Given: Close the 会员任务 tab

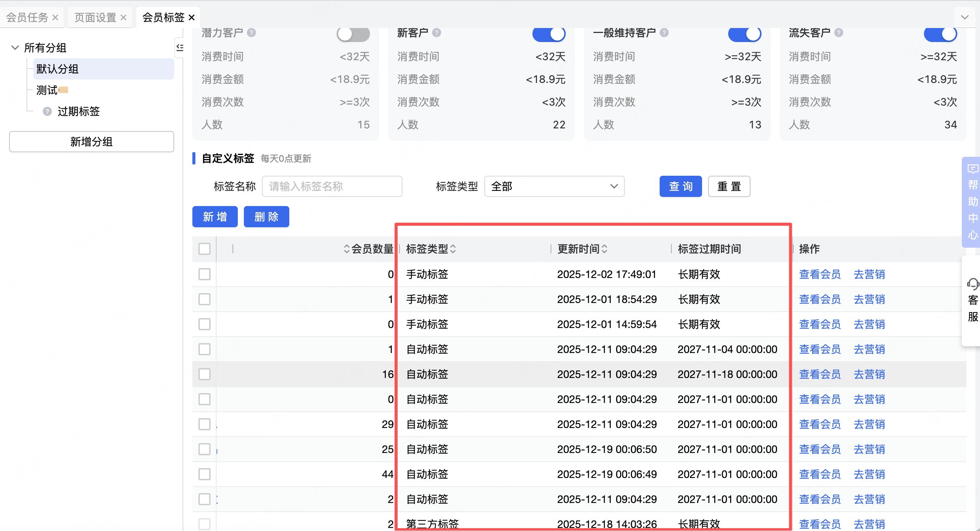Looking at the screenshot, I should [55, 17].
